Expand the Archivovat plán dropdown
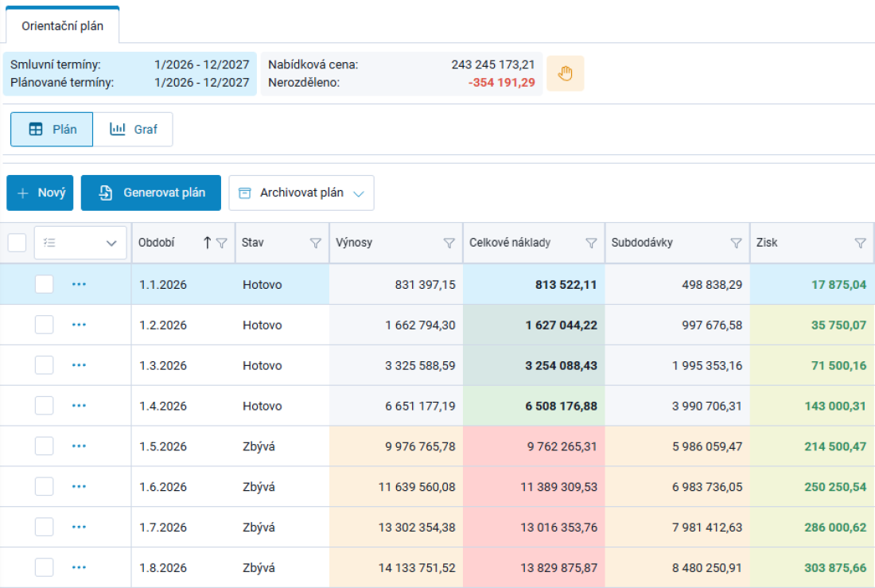875x588 pixels. 301,193
